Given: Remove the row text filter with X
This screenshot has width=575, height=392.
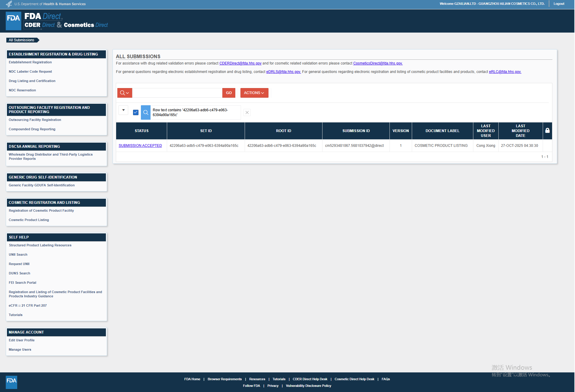Looking at the screenshot, I should pos(247,112).
